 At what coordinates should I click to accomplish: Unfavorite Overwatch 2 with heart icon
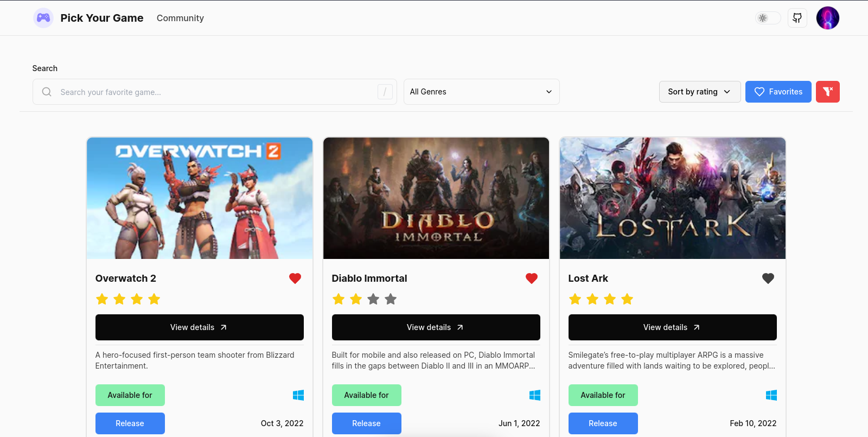(x=295, y=278)
